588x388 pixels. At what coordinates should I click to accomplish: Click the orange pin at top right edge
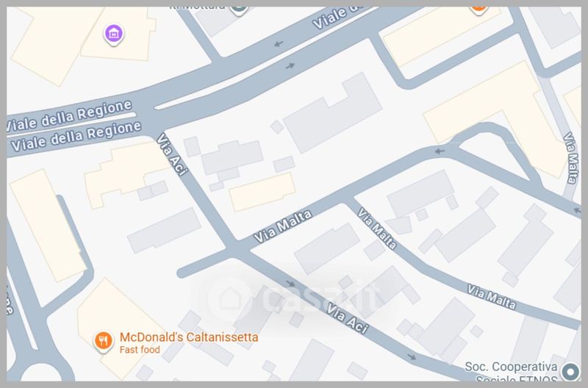[478, 9]
